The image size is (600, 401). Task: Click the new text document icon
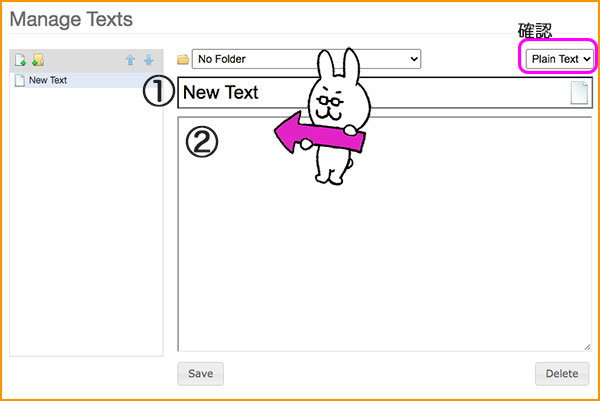(20, 60)
